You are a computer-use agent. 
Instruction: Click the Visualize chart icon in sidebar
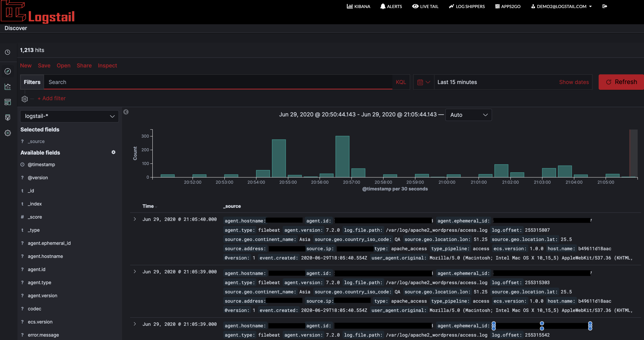pyautogui.click(x=8, y=87)
